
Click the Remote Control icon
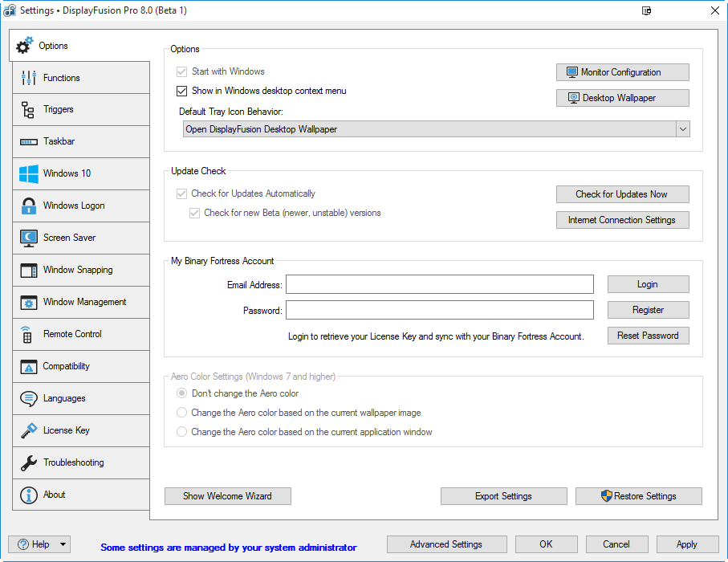point(27,335)
